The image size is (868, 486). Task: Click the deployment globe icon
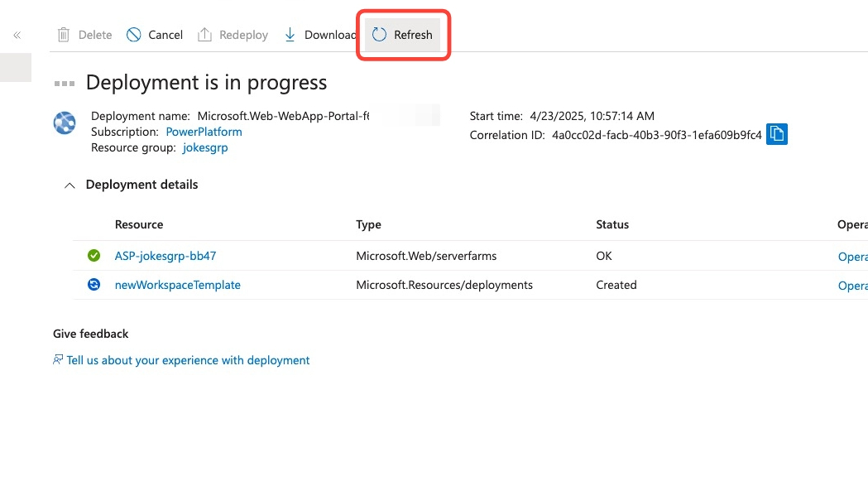click(x=65, y=123)
